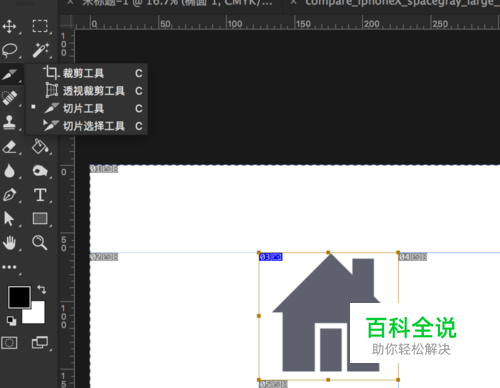Reset default foreground and background colors
The width and height of the screenshot is (500, 388).
click(11, 320)
